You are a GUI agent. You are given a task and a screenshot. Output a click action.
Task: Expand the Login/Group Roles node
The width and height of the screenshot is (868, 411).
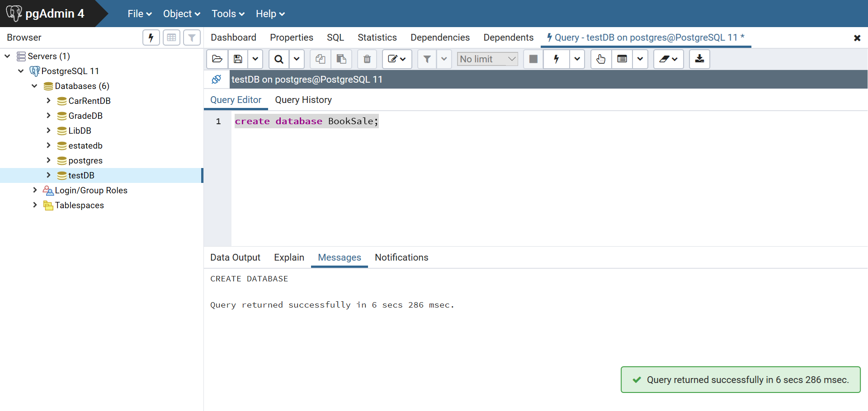(x=35, y=190)
